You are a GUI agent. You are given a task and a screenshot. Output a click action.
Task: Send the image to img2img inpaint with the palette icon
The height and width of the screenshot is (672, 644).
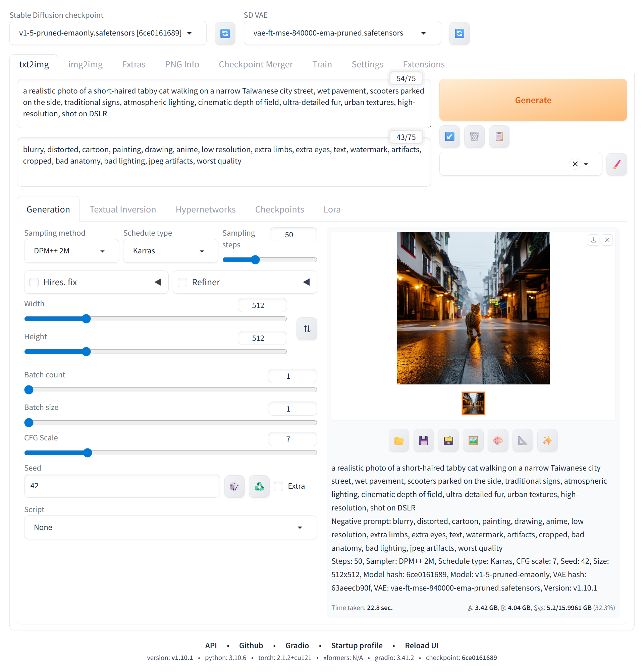498,441
